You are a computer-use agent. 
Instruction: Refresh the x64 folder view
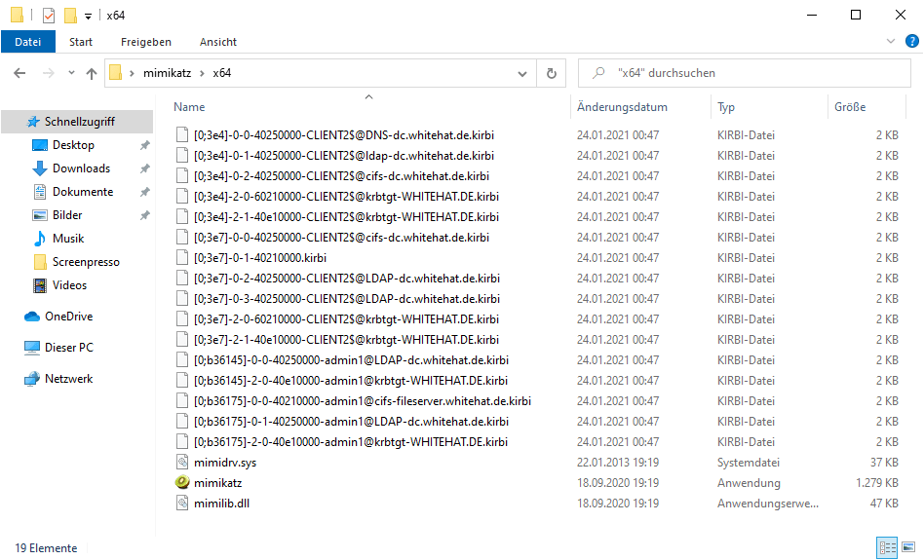(552, 73)
